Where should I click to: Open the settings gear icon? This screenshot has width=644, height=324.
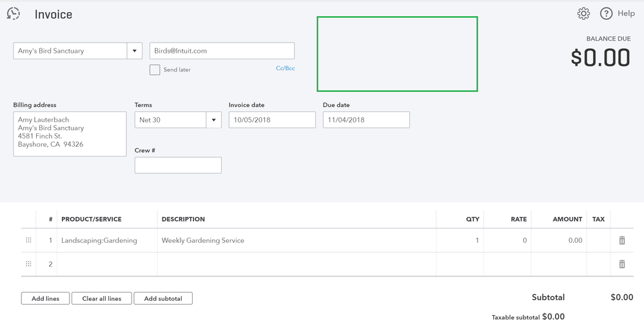[583, 14]
